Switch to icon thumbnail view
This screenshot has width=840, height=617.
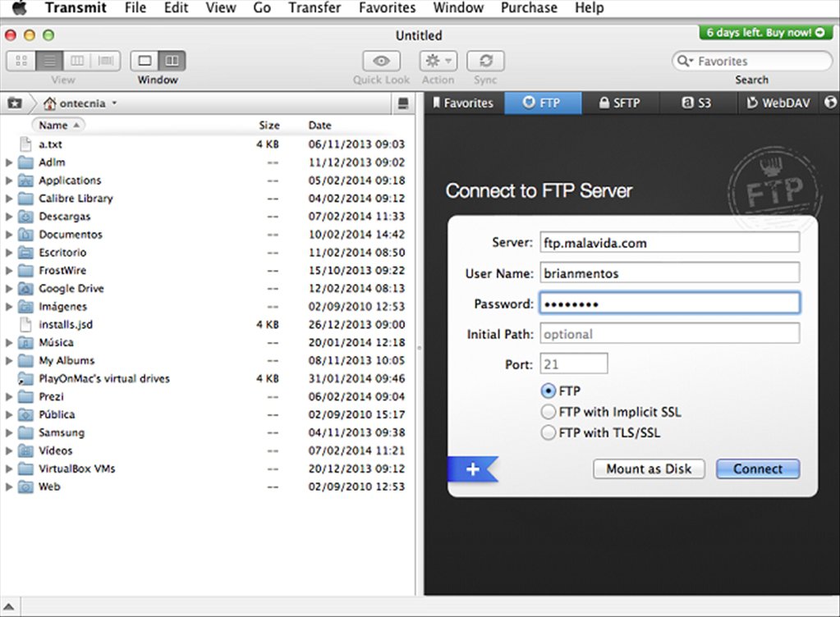[21, 61]
